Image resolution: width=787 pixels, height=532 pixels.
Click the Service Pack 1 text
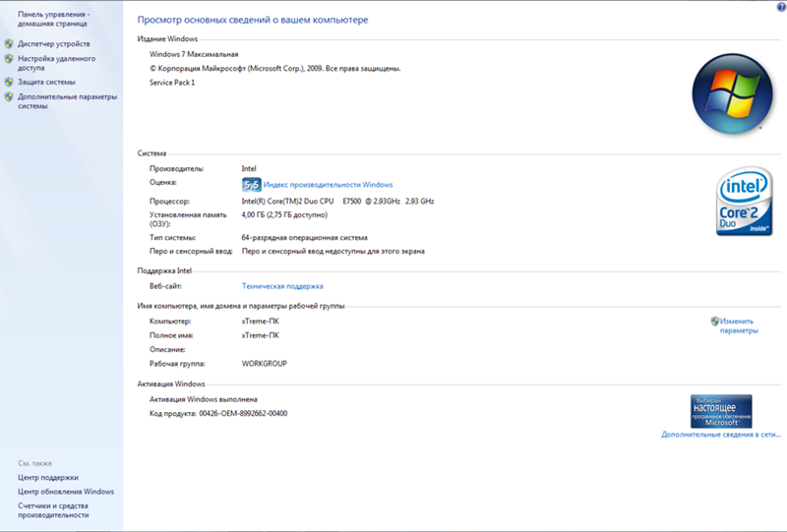click(172, 83)
